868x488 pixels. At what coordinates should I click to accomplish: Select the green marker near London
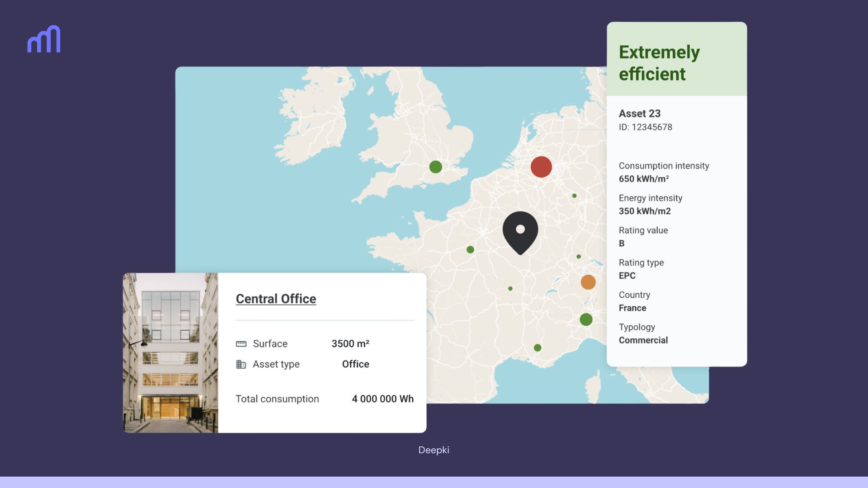coord(435,167)
